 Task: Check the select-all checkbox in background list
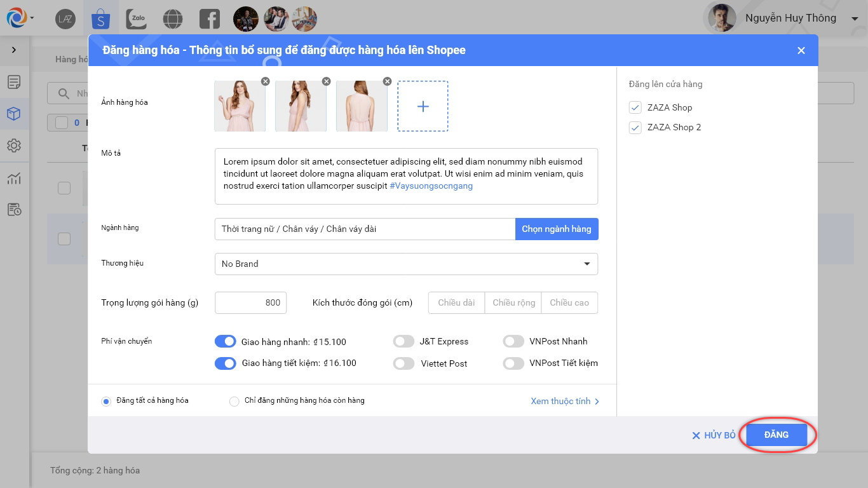(62, 123)
